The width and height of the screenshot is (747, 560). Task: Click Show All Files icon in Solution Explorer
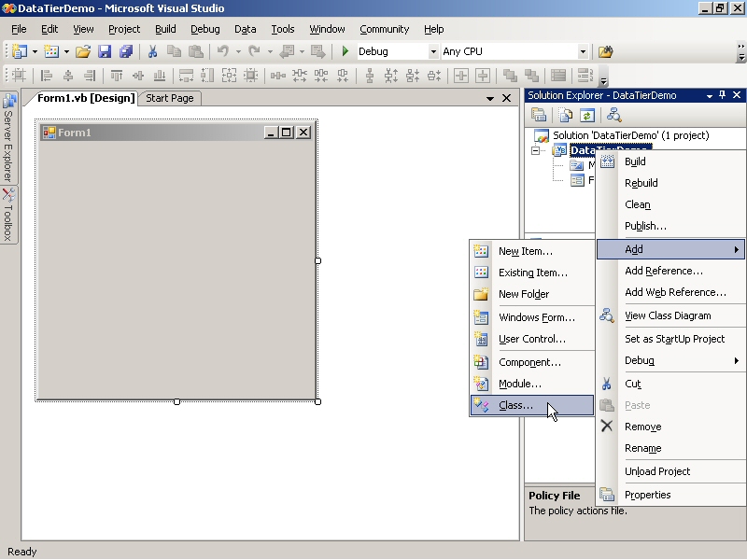tap(566, 115)
